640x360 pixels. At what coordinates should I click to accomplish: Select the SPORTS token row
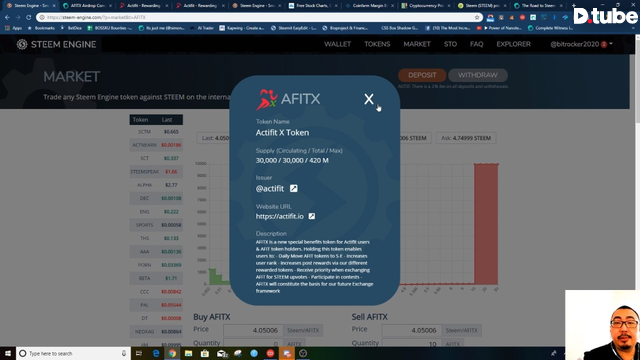(x=156, y=225)
